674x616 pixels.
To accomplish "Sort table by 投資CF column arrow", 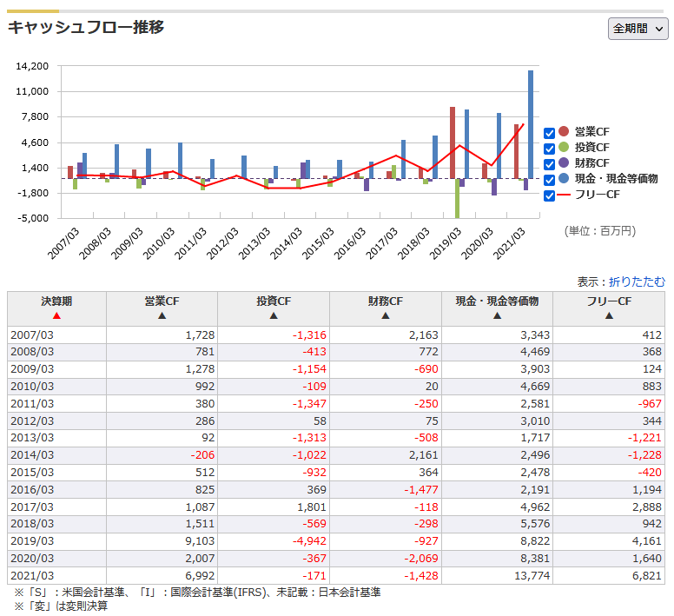I will tap(274, 316).
